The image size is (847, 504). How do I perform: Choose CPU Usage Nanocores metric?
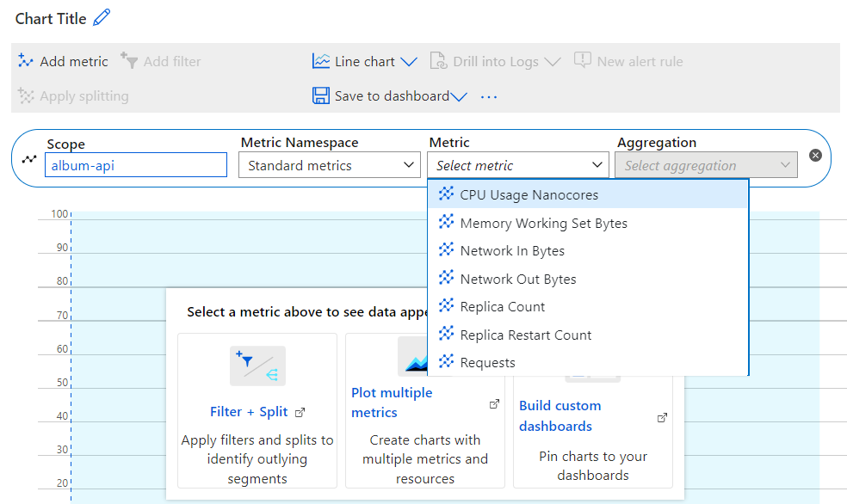pos(588,194)
